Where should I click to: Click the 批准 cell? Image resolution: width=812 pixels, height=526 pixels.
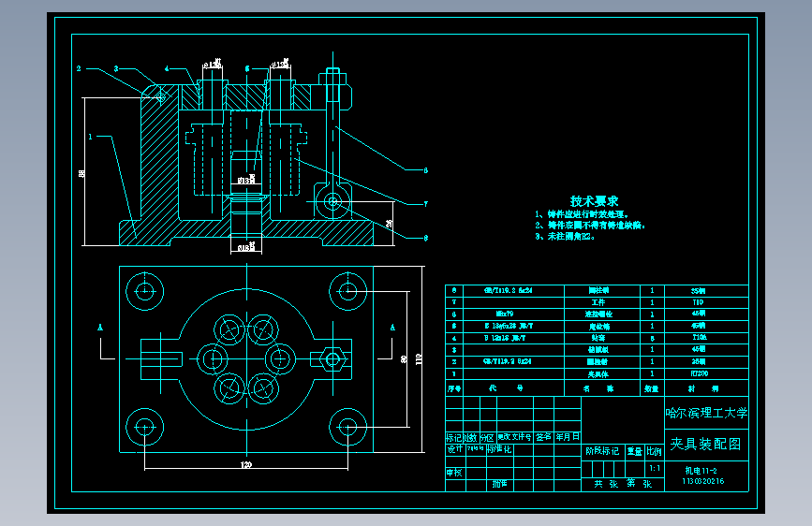point(500,484)
